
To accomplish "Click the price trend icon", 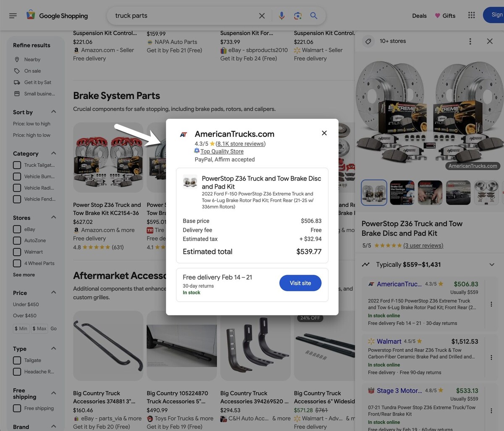I will click(x=366, y=265).
